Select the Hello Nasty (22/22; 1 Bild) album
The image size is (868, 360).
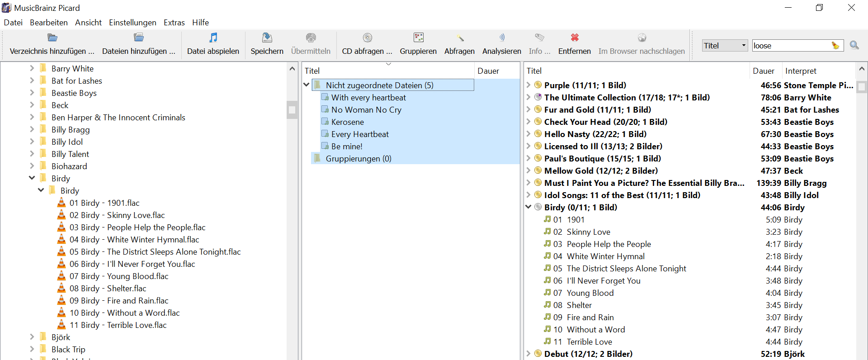point(595,134)
